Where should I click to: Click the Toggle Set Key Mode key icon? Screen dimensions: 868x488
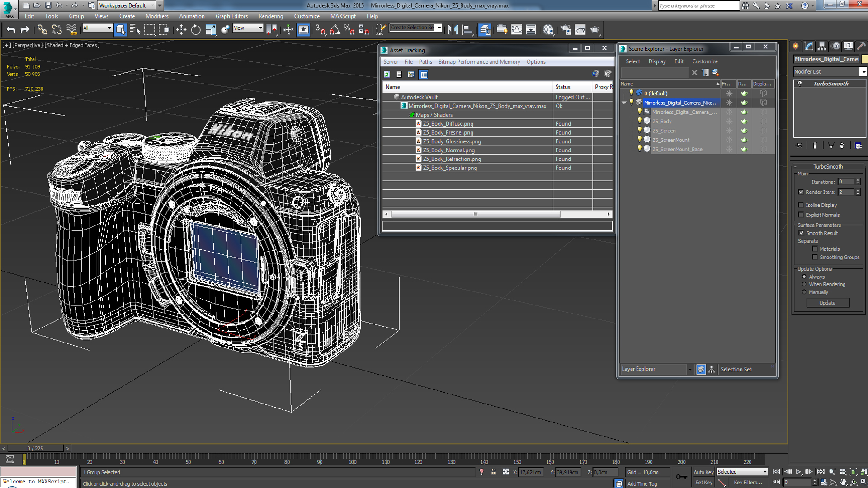tap(682, 477)
